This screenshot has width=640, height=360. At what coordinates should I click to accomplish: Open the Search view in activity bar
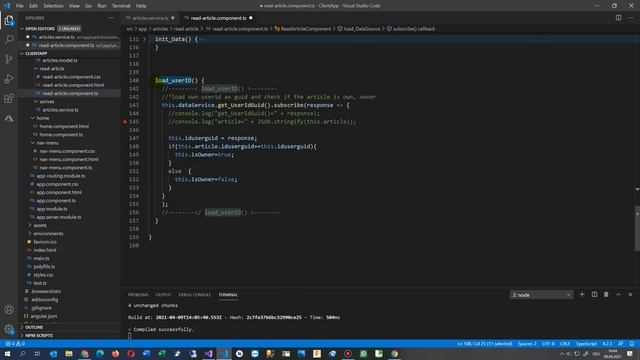(x=9, y=40)
